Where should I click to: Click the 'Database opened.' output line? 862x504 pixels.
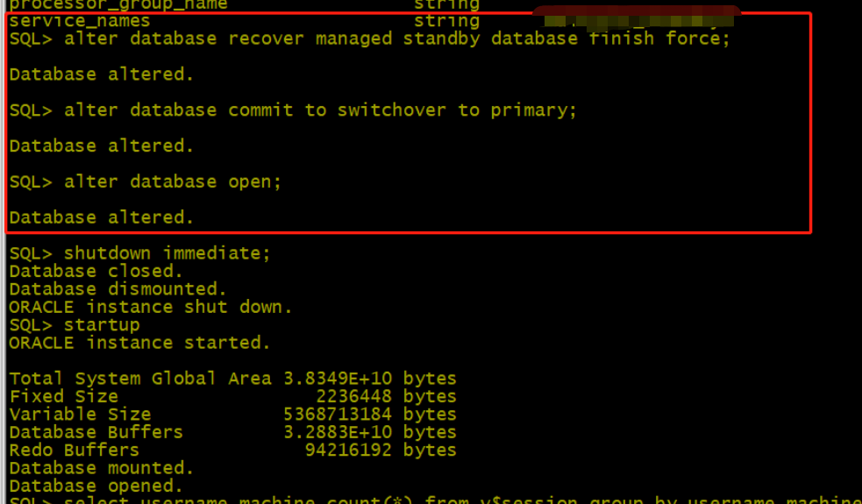point(96,486)
